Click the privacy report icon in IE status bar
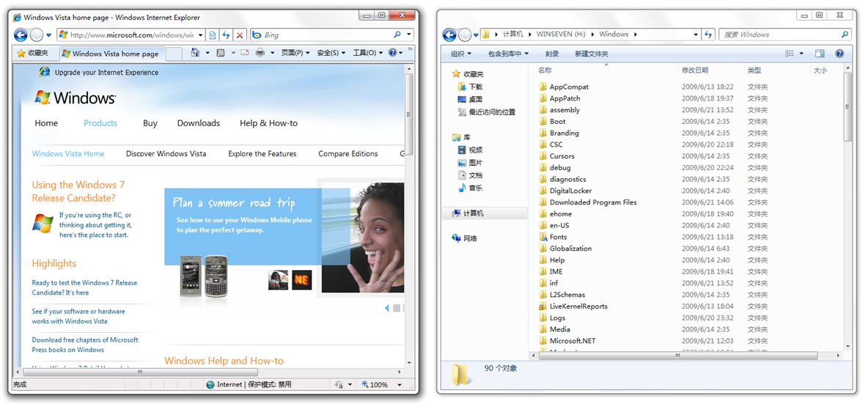The width and height of the screenshot is (868, 407). tap(339, 384)
